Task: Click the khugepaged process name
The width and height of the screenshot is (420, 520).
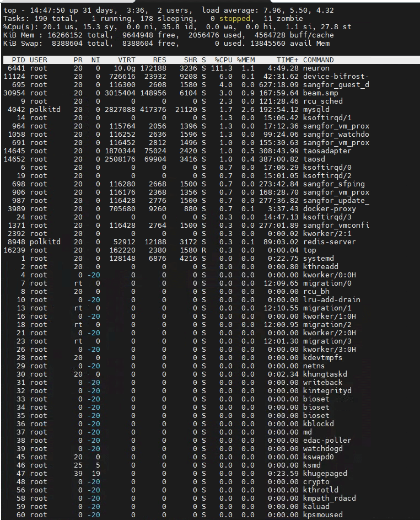Action: point(325,474)
